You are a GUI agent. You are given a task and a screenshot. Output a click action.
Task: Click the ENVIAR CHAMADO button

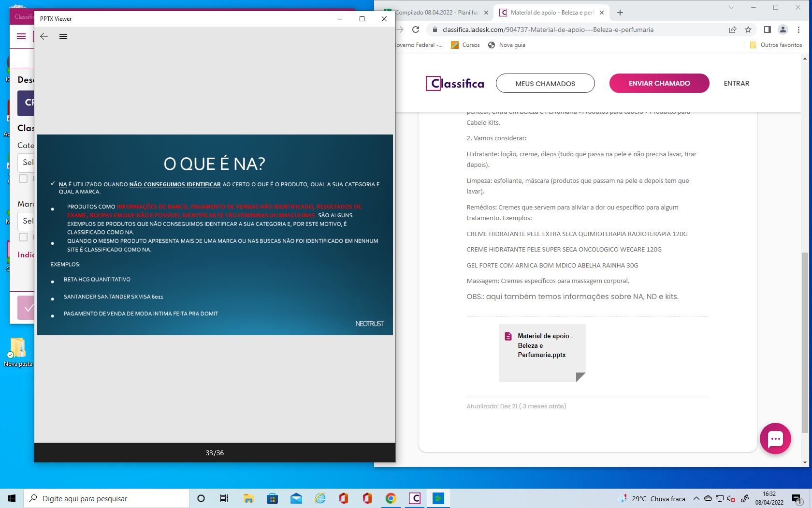(659, 83)
